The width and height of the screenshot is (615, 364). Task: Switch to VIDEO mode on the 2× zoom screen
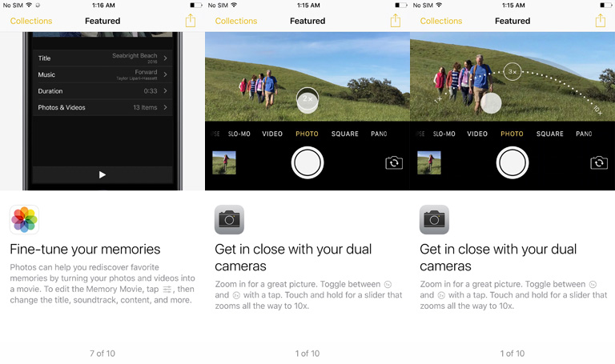pyautogui.click(x=272, y=134)
